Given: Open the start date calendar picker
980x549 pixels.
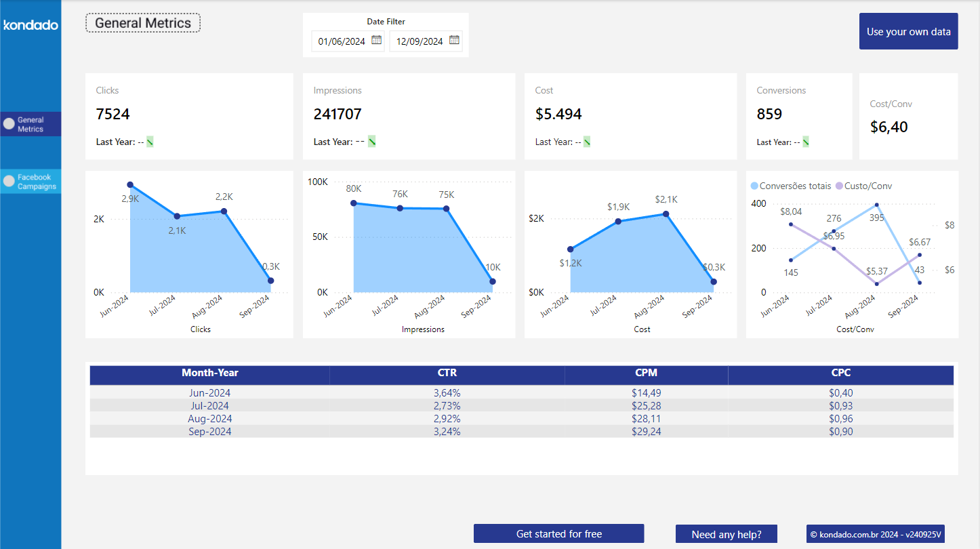Looking at the screenshot, I should click(x=377, y=41).
